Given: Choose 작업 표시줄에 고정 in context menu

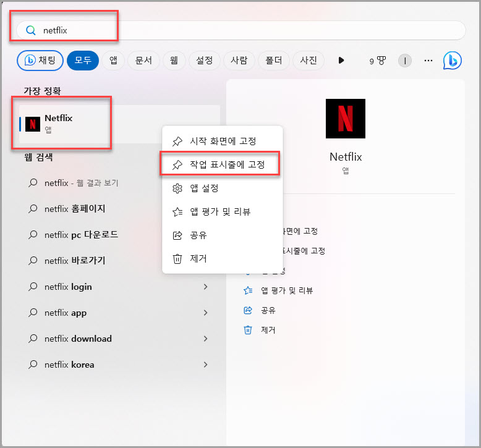Looking at the screenshot, I should click(x=223, y=164).
